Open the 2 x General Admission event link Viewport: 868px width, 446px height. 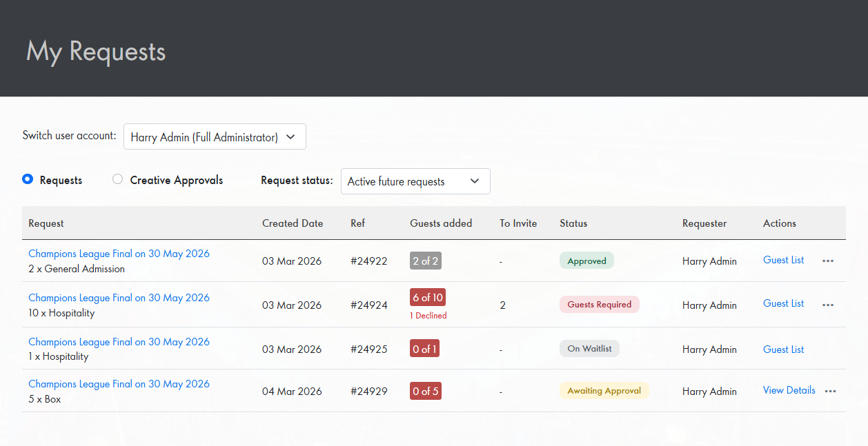119,254
